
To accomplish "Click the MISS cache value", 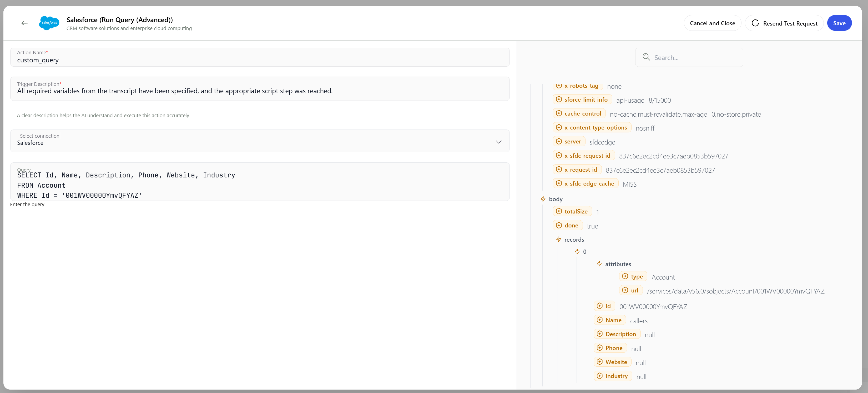I will (x=629, y=184).
